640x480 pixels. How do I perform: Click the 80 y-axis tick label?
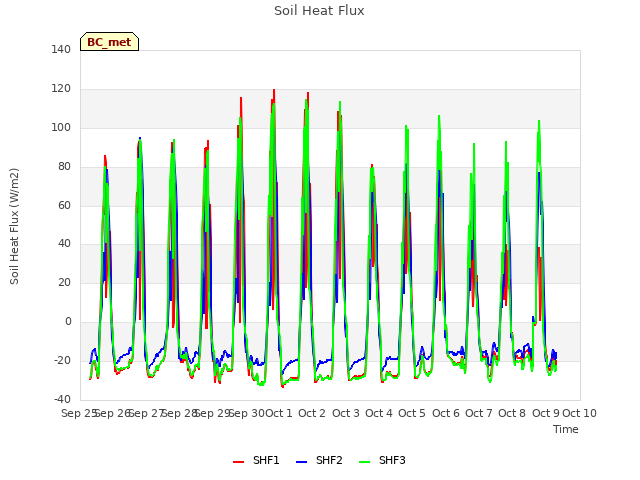click(64, 166)
